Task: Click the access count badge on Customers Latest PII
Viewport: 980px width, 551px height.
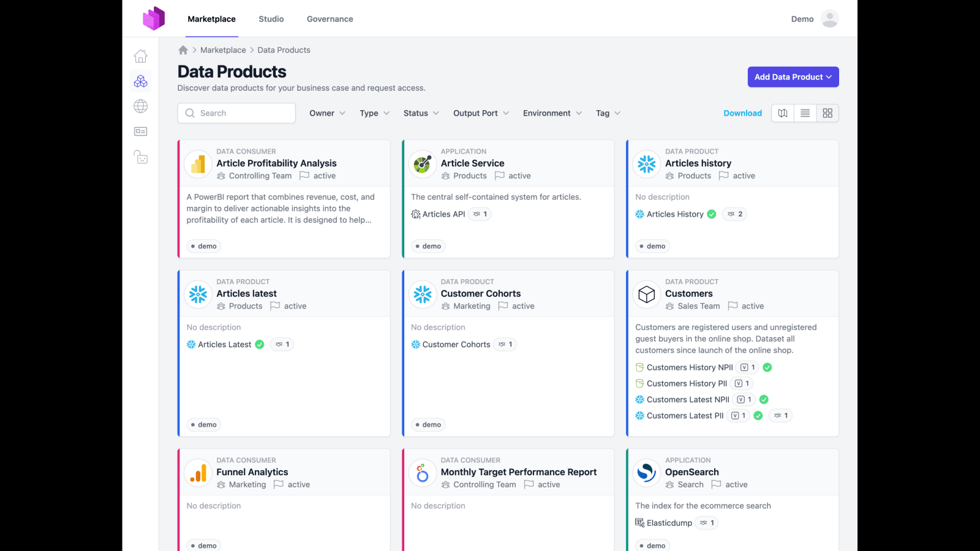Action: click(x=781, y=416)
